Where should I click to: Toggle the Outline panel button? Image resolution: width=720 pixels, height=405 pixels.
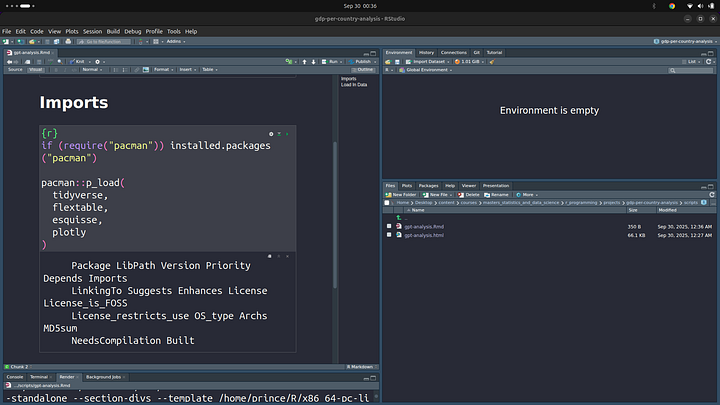pyautogui.click(x=363, y=70)
